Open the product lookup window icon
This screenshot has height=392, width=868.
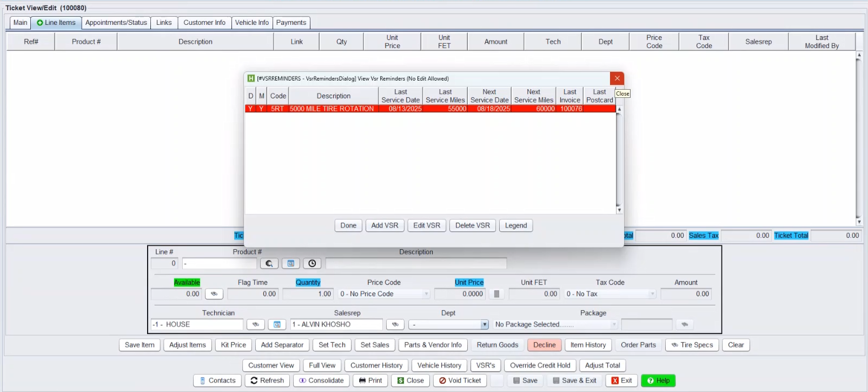click(290, 263)
